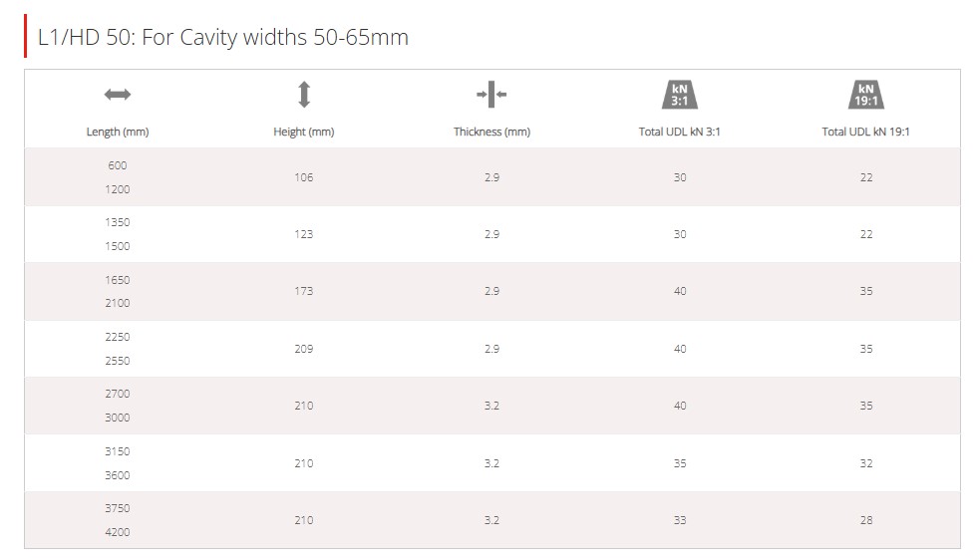This screenshot has height=560, width=973.
Task: Click the 4200 length value
Action: pos(118,532)
